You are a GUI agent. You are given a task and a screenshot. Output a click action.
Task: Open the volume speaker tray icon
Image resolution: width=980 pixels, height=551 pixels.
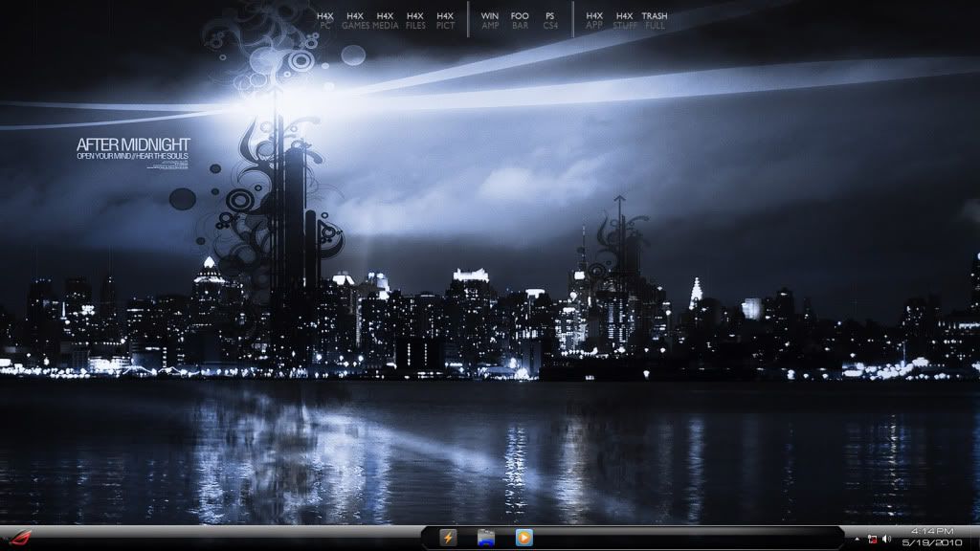coord(886,540)
